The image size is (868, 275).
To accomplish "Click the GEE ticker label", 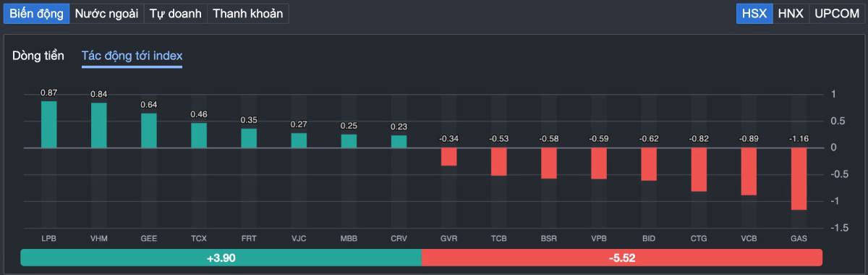I will pyautogui.click(x=149, y=238).
